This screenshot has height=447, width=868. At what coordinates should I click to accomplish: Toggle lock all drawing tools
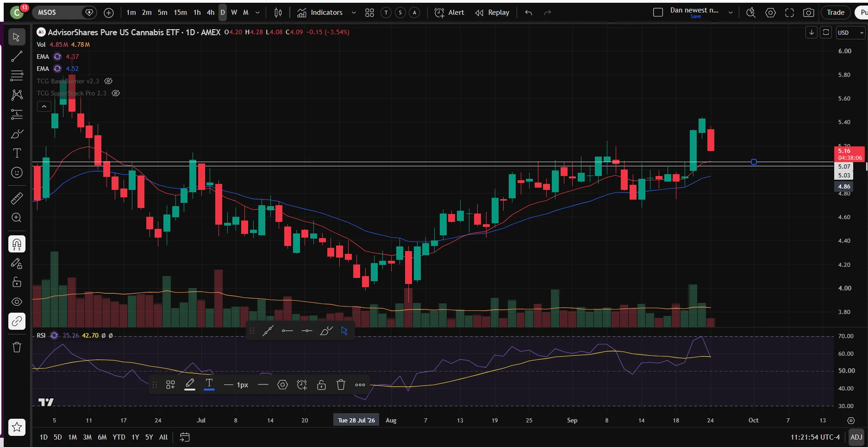point(17,282)
